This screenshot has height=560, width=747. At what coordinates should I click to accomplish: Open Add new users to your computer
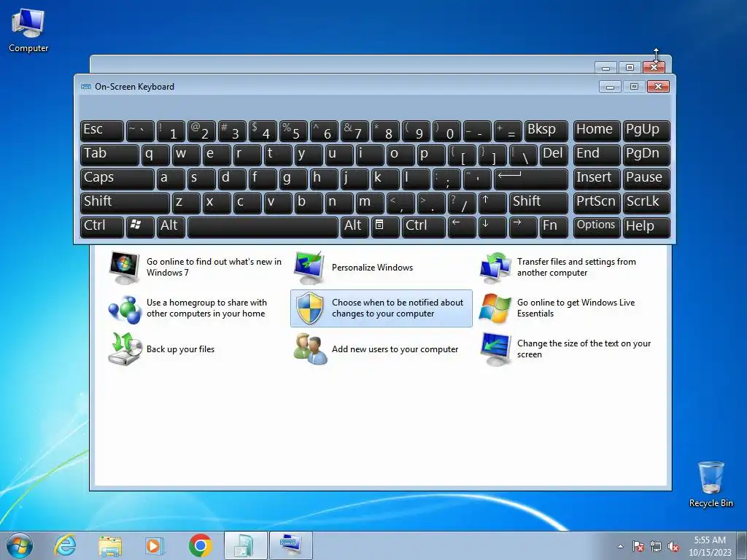click(395, 349)
